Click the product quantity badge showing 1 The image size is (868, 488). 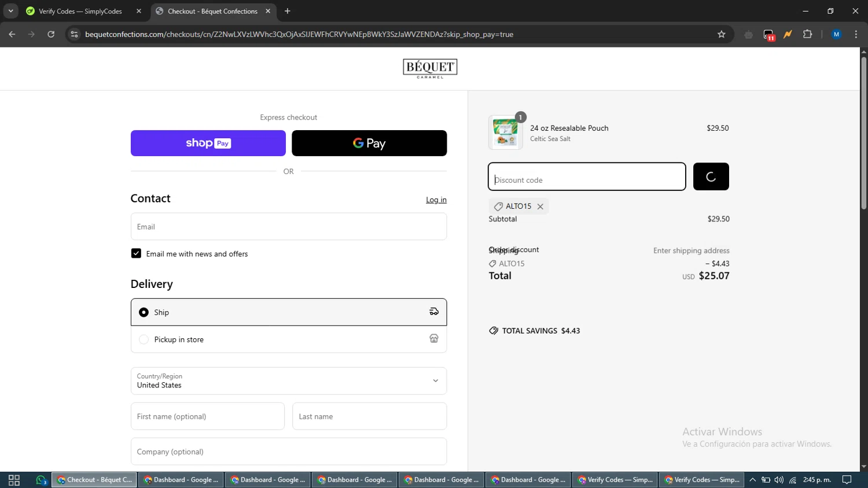point(521,117)
